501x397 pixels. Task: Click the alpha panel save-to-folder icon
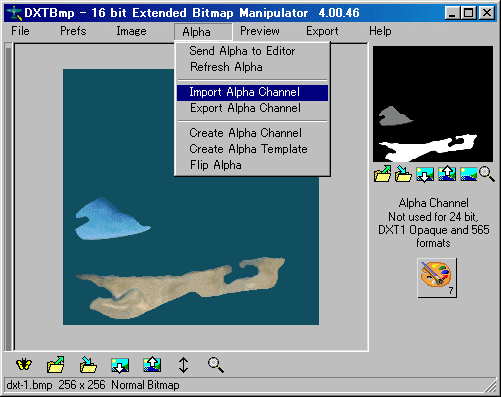point(403,174)
